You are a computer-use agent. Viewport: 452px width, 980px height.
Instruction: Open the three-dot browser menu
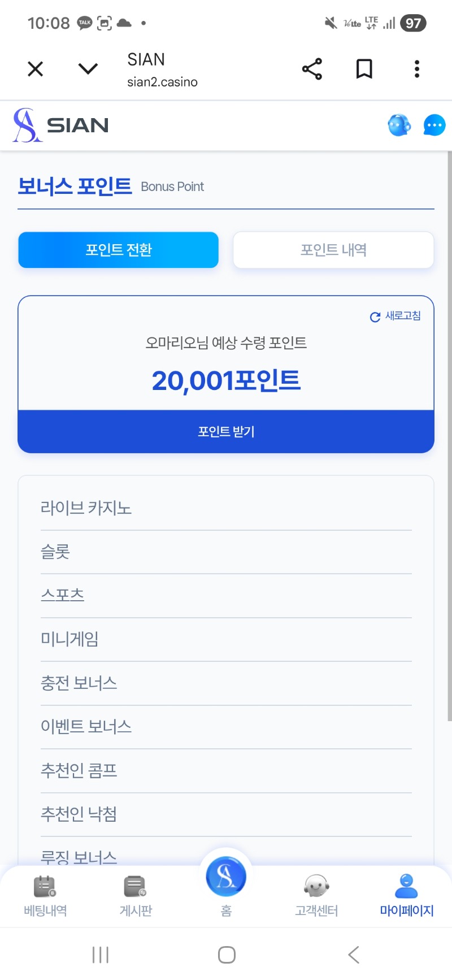pyautogui.click(x=417, y=69)
